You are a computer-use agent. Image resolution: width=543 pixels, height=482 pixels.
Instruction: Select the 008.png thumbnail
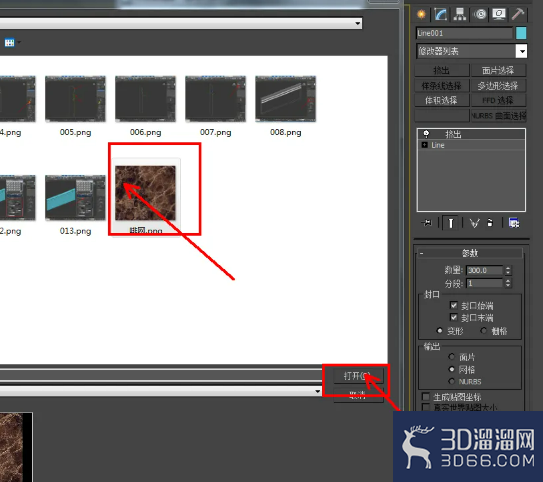[x=285, y=99]
